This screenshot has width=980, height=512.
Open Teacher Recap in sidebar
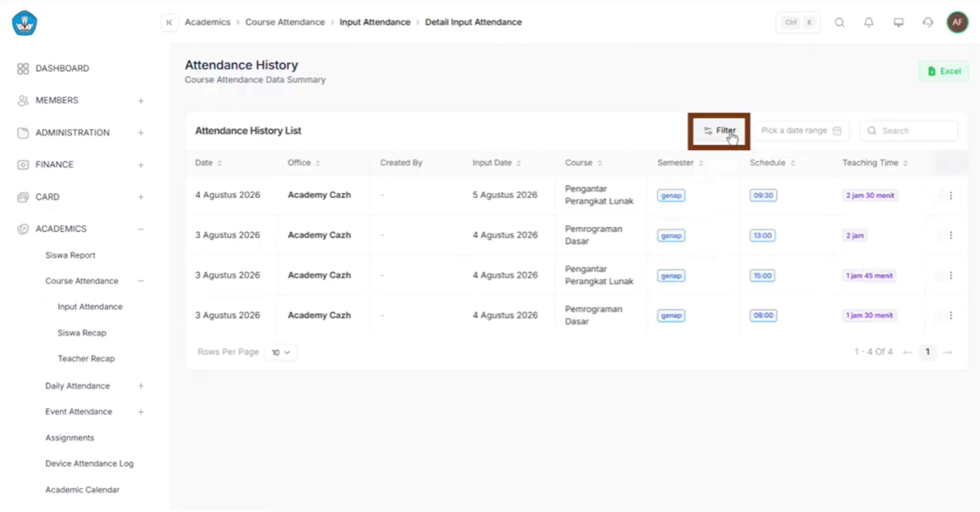(x=86, y=359)
